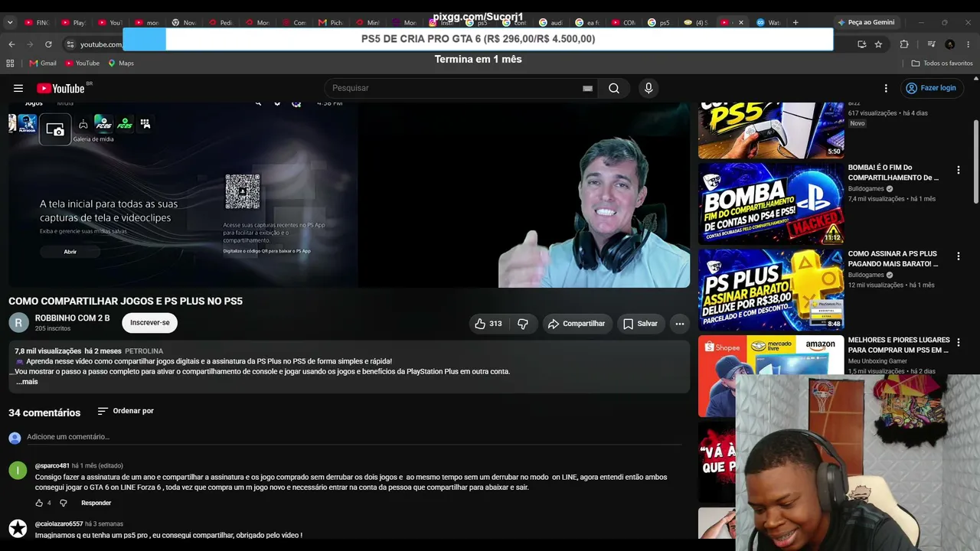Open PS Plus Assinar Barato thumbnail
This screenshot has width=980, height=551.
click(771, 290)
